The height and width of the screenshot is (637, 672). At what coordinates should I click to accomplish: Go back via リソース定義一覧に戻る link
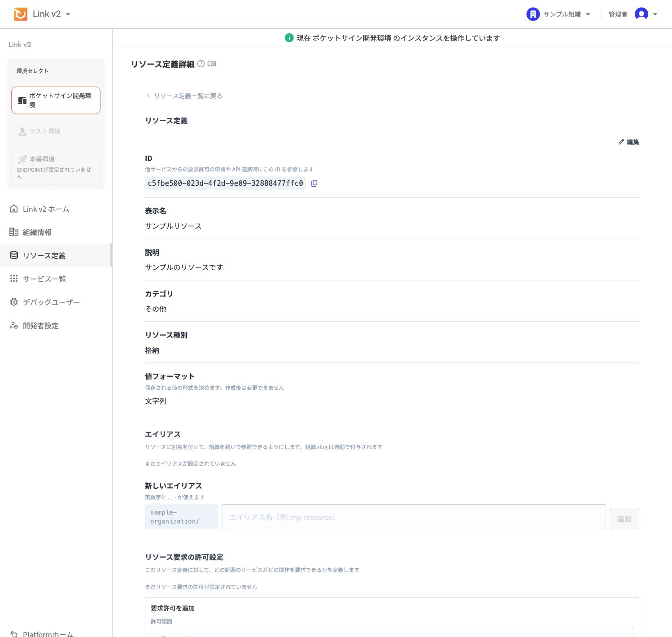tap(188, 96)
